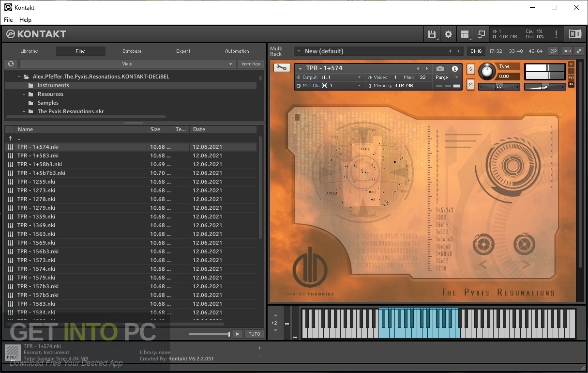Toggle minimized rack view icon
This screenshot has width=588, height=373.
[x=481, y=34]
